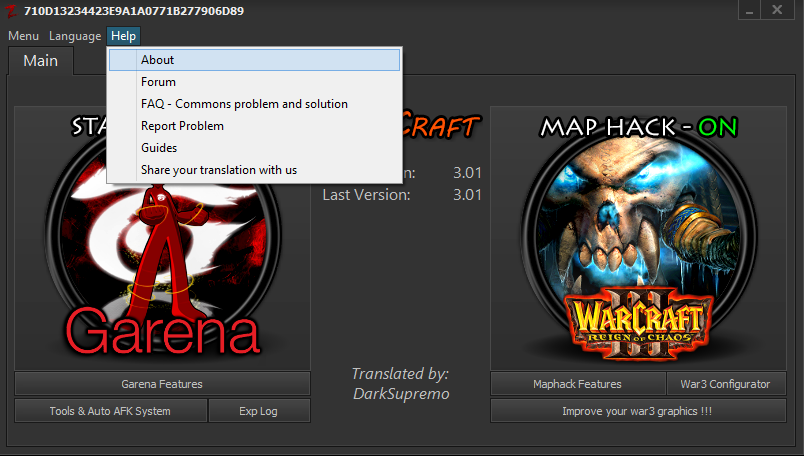The image size is (804, 456).
Task: Open the Menu menu in the menu bar
Action: (24, 36)
